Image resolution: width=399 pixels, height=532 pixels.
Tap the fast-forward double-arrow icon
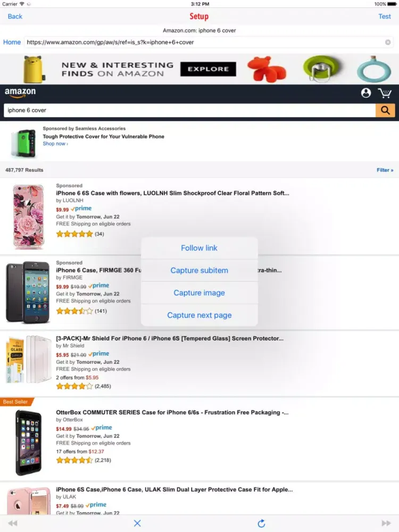tap(386, 523)
